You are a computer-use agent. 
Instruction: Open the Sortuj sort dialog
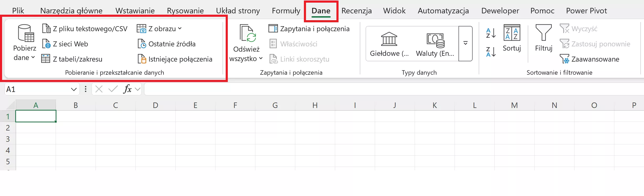(511, 38)
